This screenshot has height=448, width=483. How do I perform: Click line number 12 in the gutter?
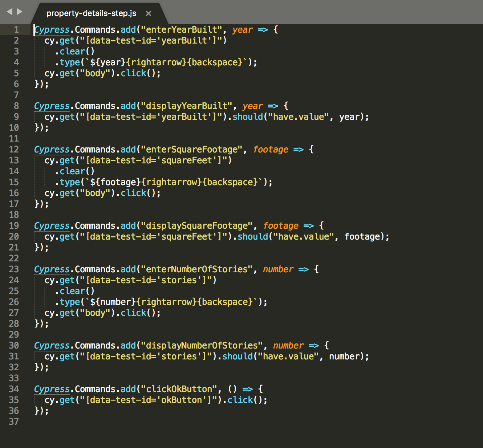coord(14,150)
